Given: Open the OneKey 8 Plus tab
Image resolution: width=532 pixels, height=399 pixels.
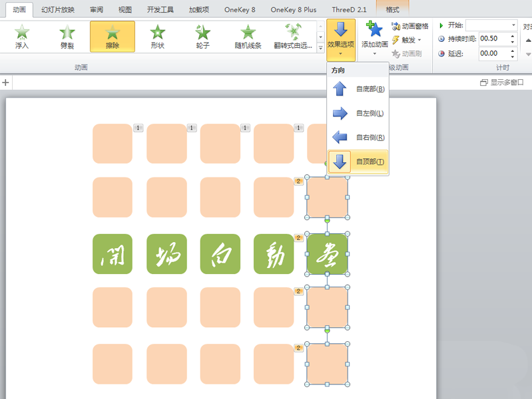Looking at the screenshot, I should tap(294, 10).
